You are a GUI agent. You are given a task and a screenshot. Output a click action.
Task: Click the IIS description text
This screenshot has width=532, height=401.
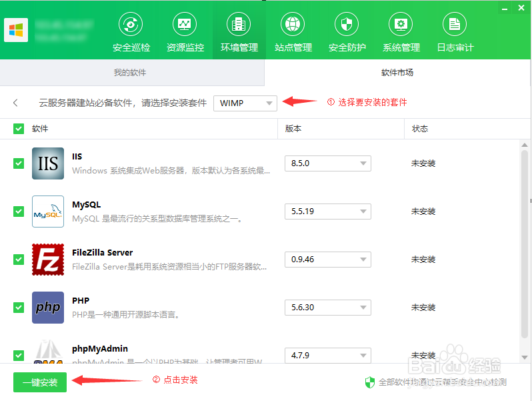pyautogui.click(x=171, y=171)
